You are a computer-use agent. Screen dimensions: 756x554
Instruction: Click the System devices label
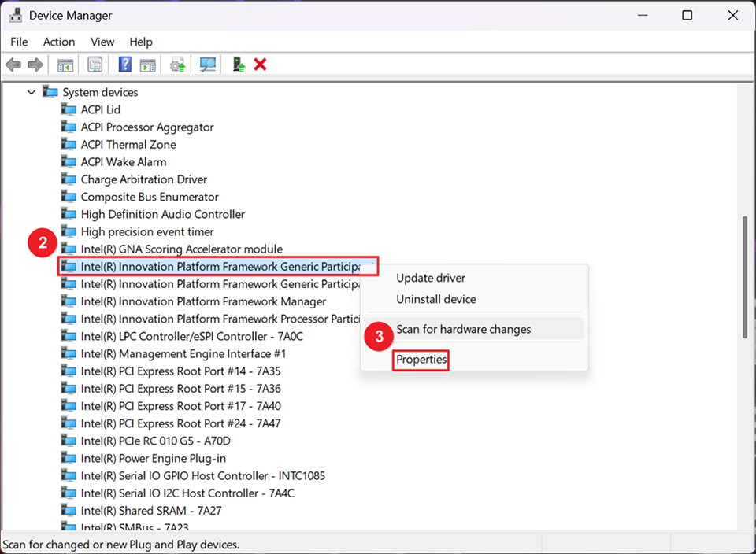pyautogui.click(x=100, y=92)
